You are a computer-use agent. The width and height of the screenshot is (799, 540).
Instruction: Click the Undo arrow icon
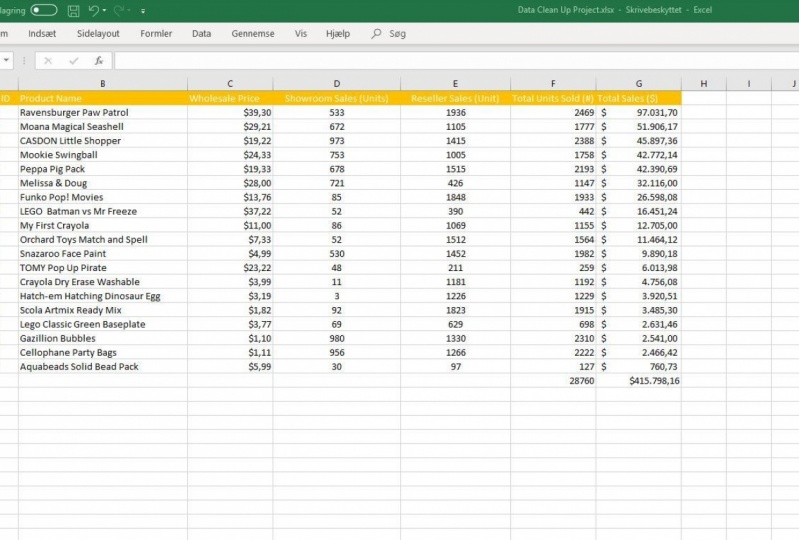(x=93, y=10)
